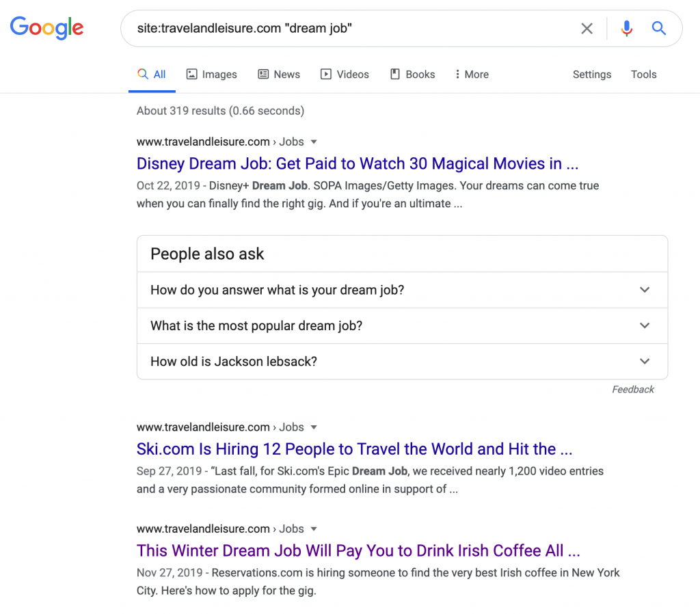Click the Feedback link under People also ask
Image resolution: width=700 pixels, height=614 pixels.
coord(632,389)
